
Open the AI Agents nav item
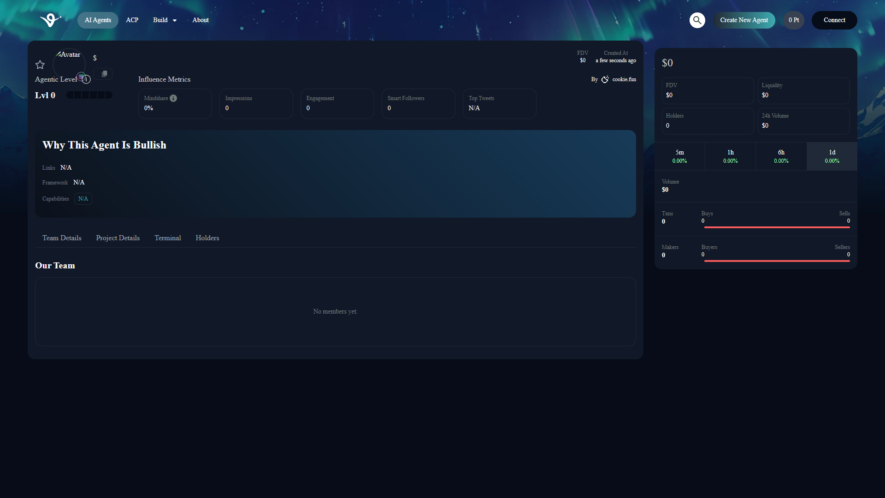click(x=98, y=20)
